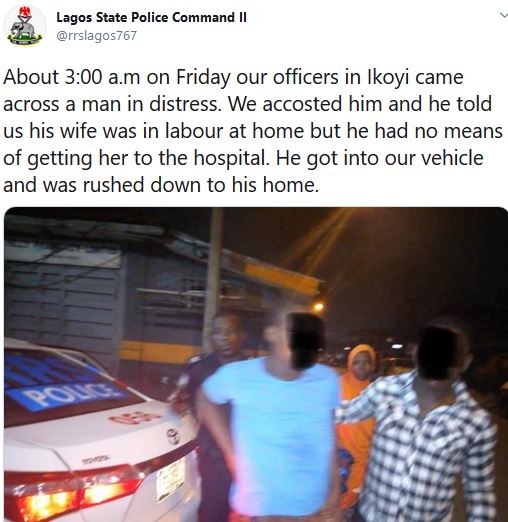This screenshot has width=508, height=522.
Task: Click the car's license plate in photo
Action: [170, 479]
